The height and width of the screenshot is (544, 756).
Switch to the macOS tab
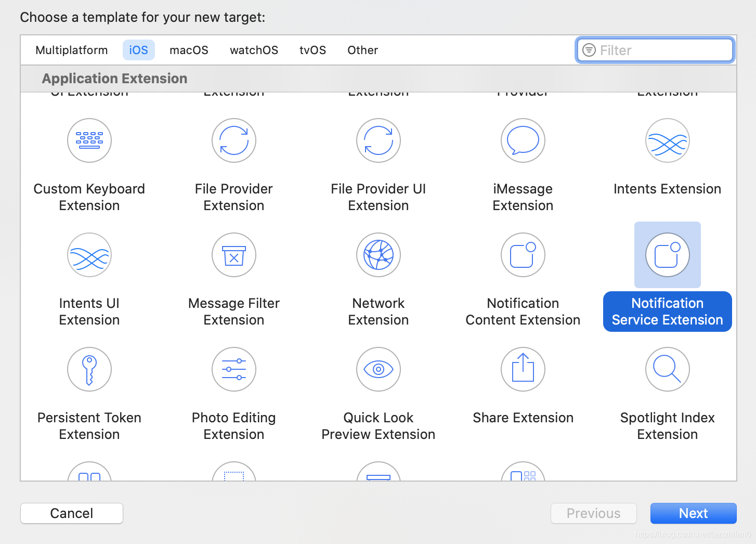[x=189, y=50]
